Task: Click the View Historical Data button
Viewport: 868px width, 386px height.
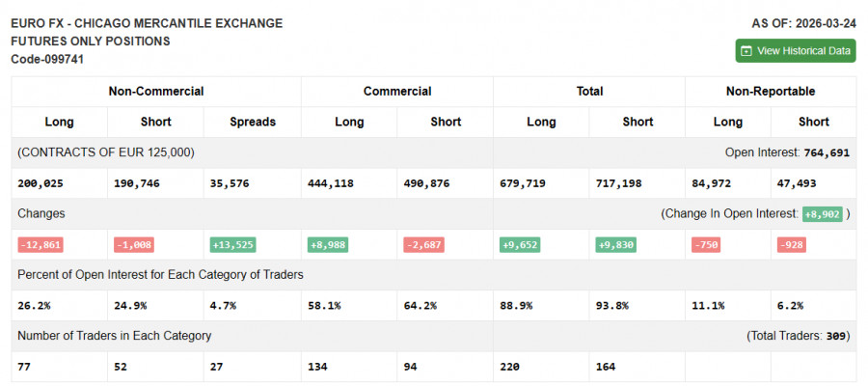Action: (x=795, y=51)
